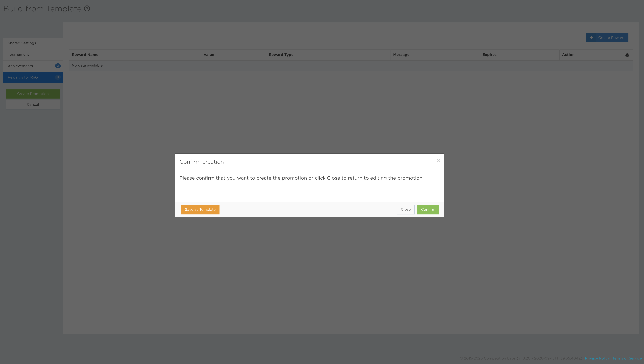Click the plus icon on Create Reward

[591, 38]
